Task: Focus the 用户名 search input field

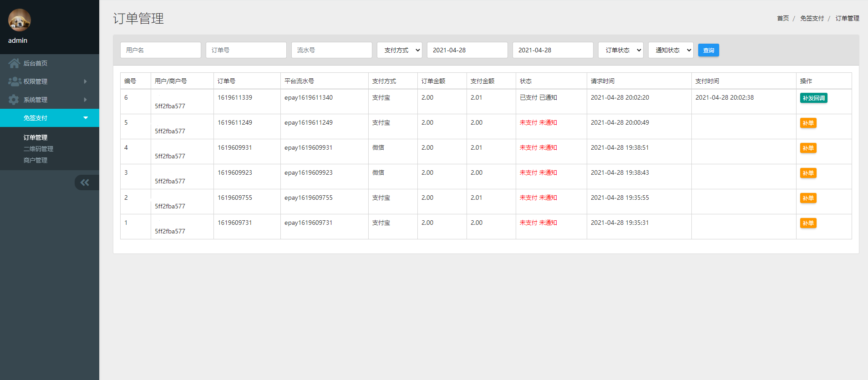Action: click(160, 50)
